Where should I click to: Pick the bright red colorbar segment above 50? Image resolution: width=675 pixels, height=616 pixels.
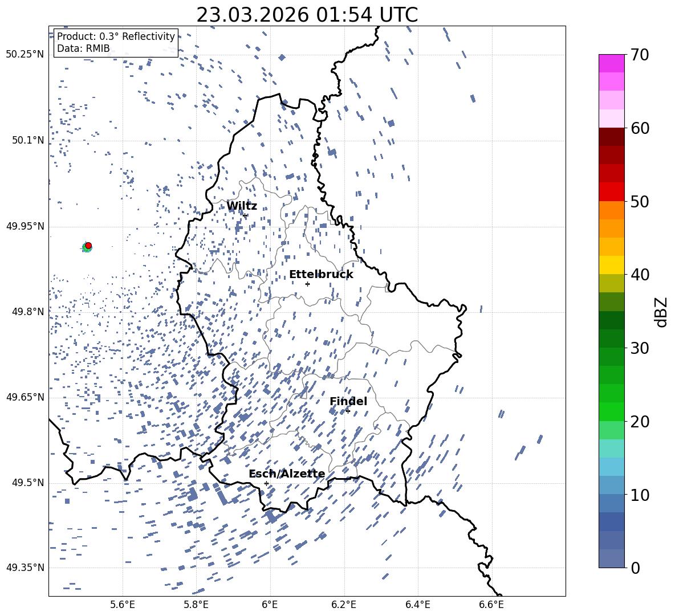612,191
